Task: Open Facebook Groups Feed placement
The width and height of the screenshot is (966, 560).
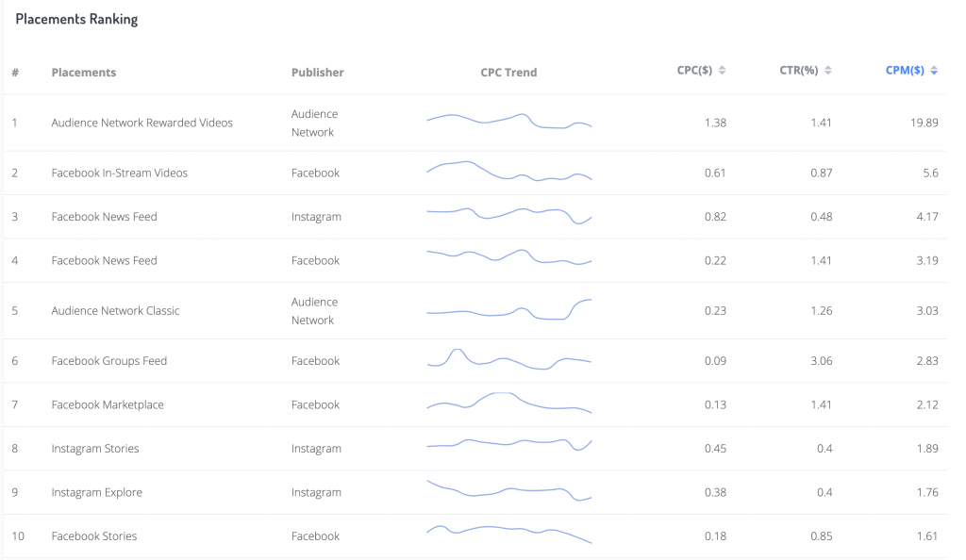Action: [109, 361]
